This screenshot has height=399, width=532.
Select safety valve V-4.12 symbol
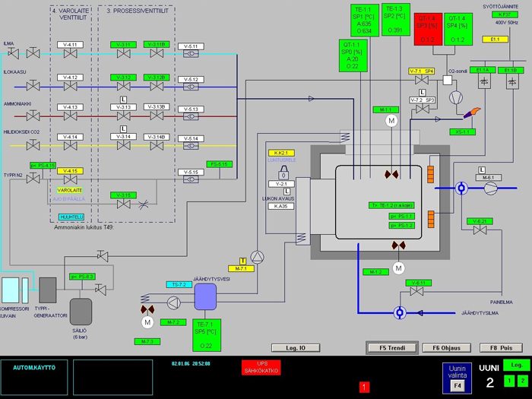point(71,85)
